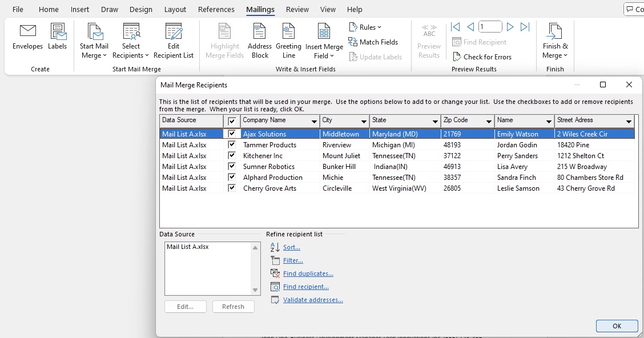This screenshot has width=644, height=338.
Task: Switch to the Insert tab
Action: pos(80,9)
